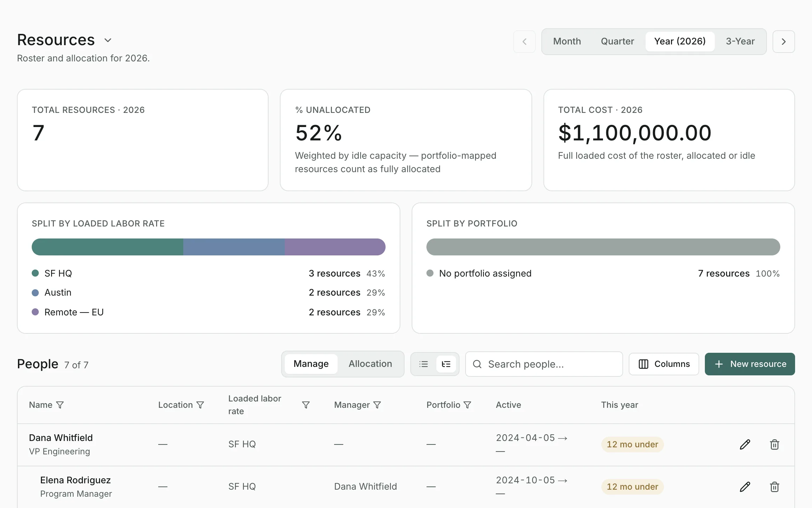The width and height of the screenshot is (812, 508).
Task: Open the Dana Whitfield name cell
Action: [61, 445]
